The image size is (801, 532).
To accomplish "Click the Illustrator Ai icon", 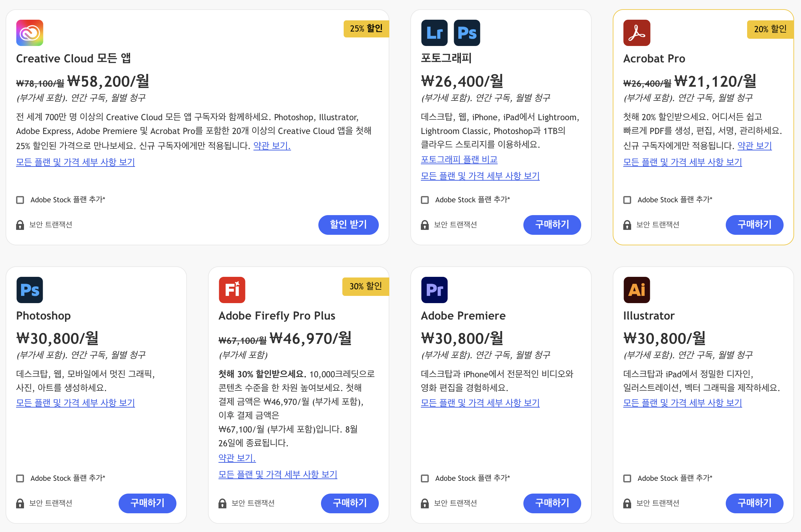I will click(636, 290).
